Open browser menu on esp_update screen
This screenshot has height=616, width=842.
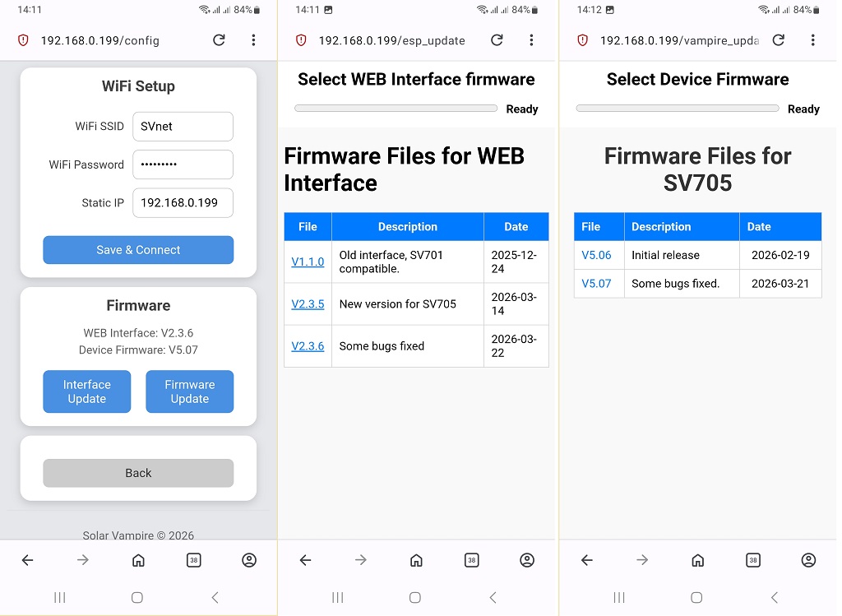point(531,40)
